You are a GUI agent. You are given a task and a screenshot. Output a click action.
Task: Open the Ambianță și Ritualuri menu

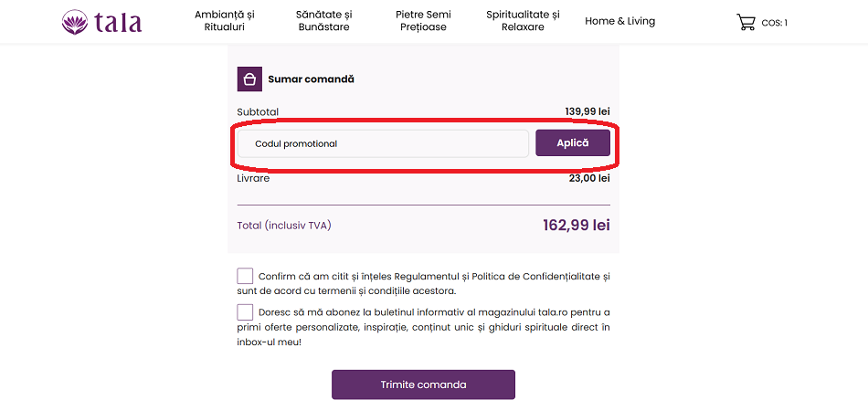225,21
